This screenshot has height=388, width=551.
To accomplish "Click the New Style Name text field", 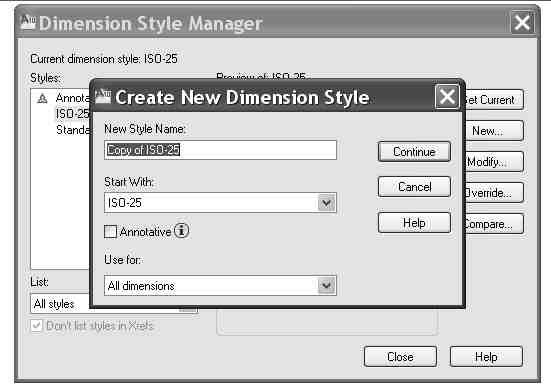I will 220,150.
